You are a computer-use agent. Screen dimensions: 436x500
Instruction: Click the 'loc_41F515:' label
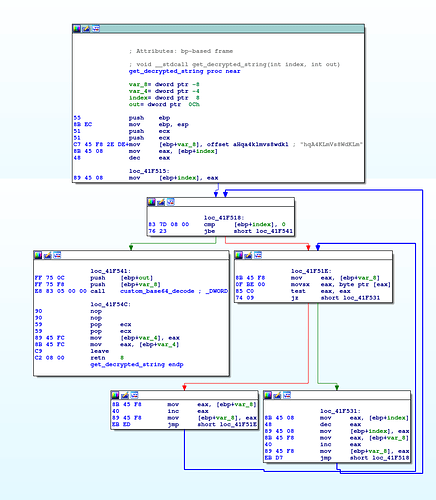click(149, 171)
